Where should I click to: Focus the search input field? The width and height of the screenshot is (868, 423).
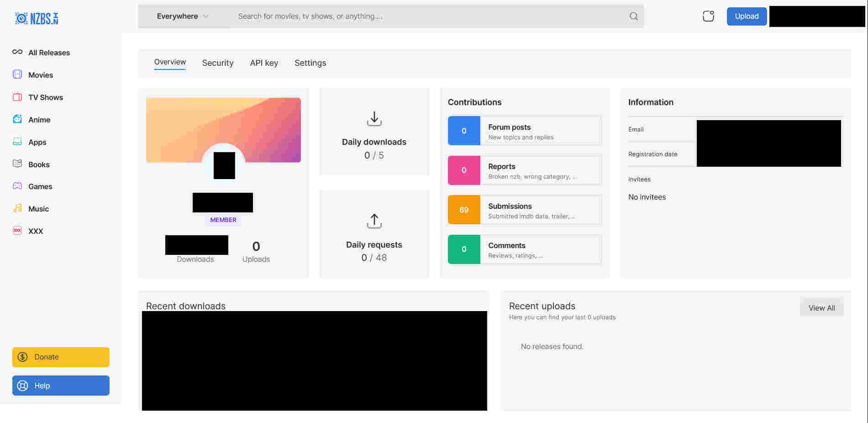[x=429, y=16]
